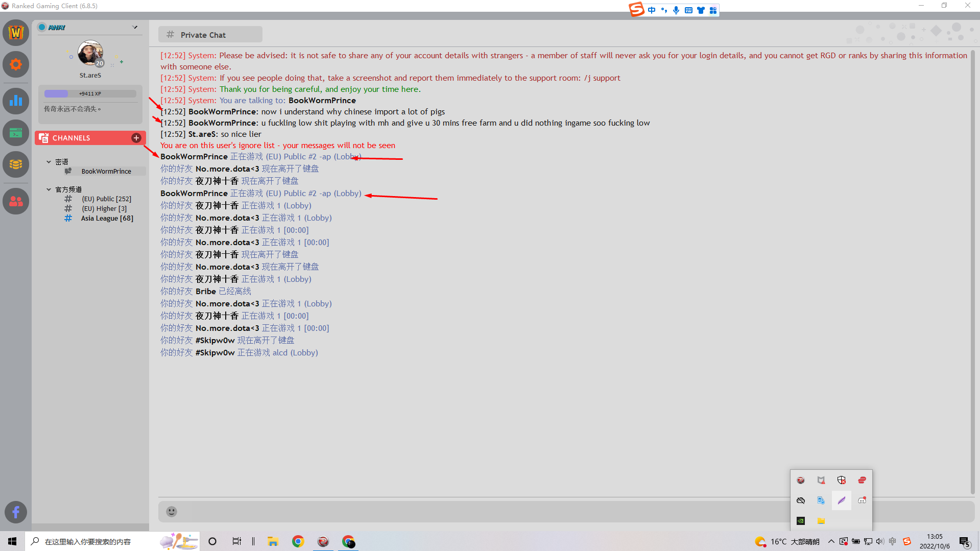The width and height of the screenshot is (980, 551).
Task: Open BookWormPrince private chat in channel list
Action: tap(106, 171)
